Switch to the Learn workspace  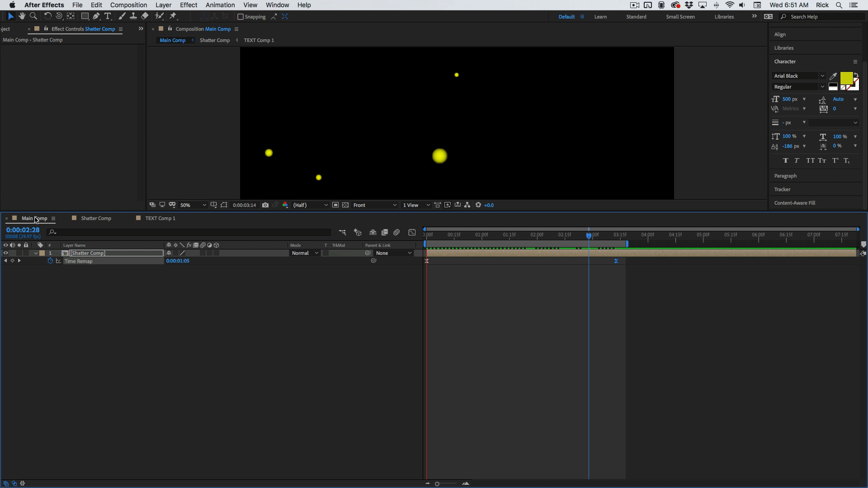point(600,17)
